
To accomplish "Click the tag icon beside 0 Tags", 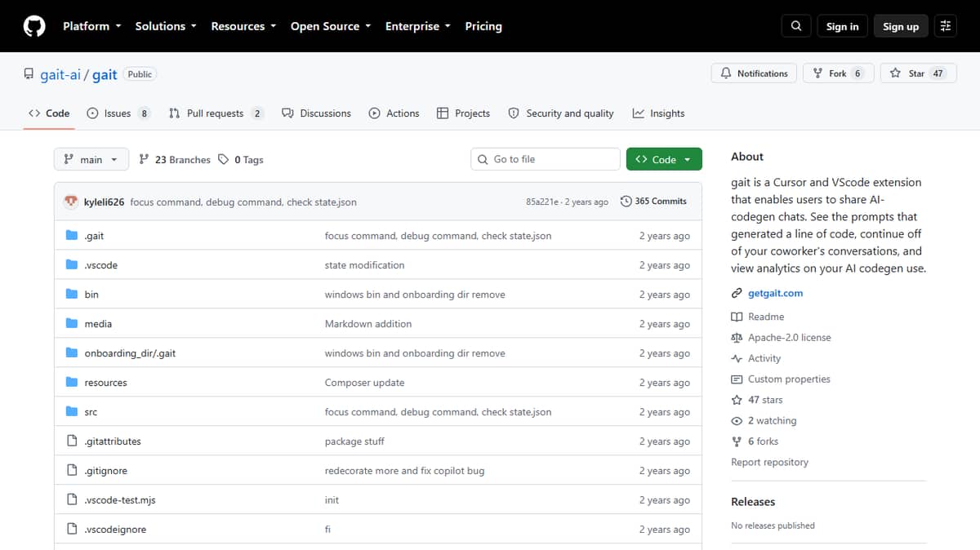I will tap(224, 160).
